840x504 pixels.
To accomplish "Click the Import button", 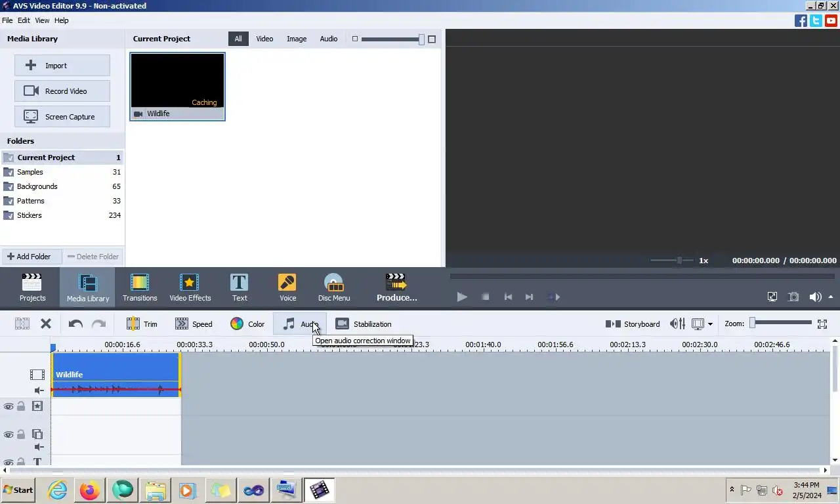I will pos(62,66).
